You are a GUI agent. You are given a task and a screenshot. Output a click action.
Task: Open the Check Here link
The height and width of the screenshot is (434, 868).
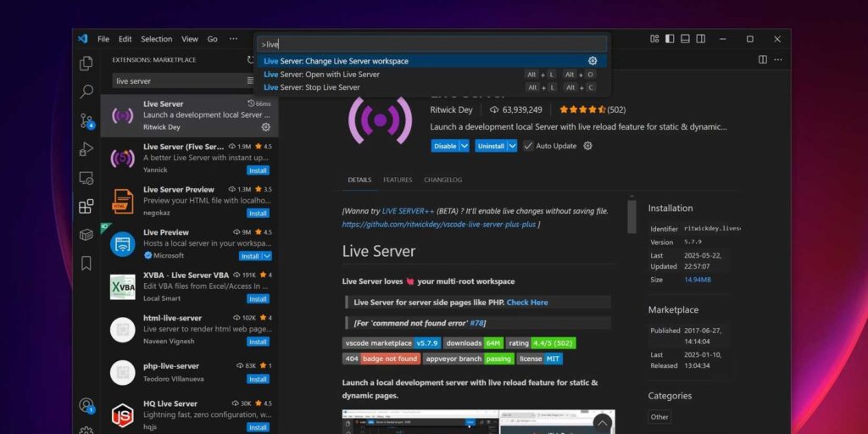[x=527, y=303]
